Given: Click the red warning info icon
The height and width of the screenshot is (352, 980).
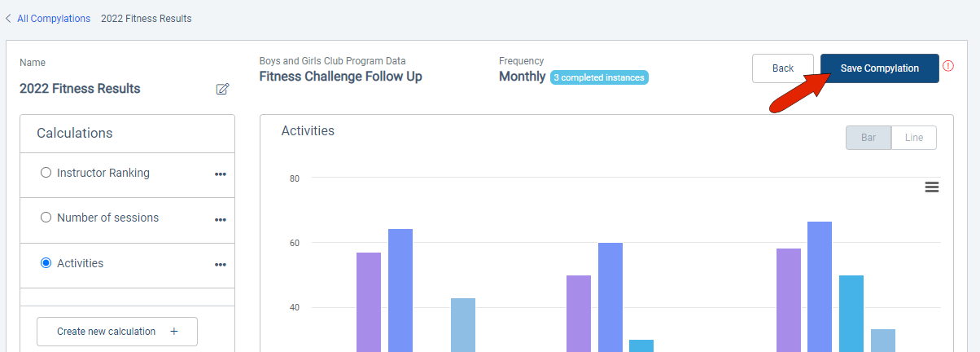Looking at the screenshot, I should tap(947, 67).
